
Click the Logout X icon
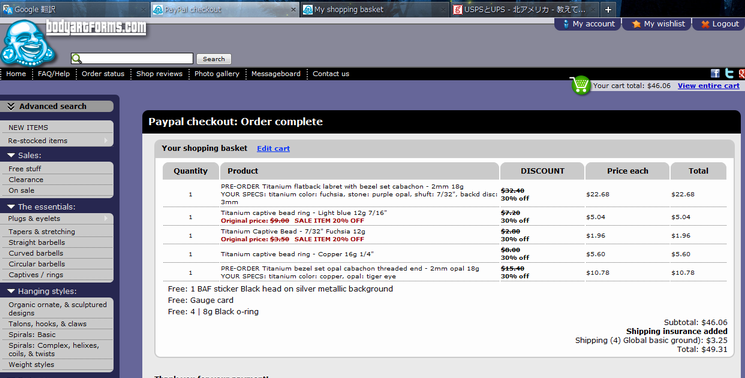(705, 24)
